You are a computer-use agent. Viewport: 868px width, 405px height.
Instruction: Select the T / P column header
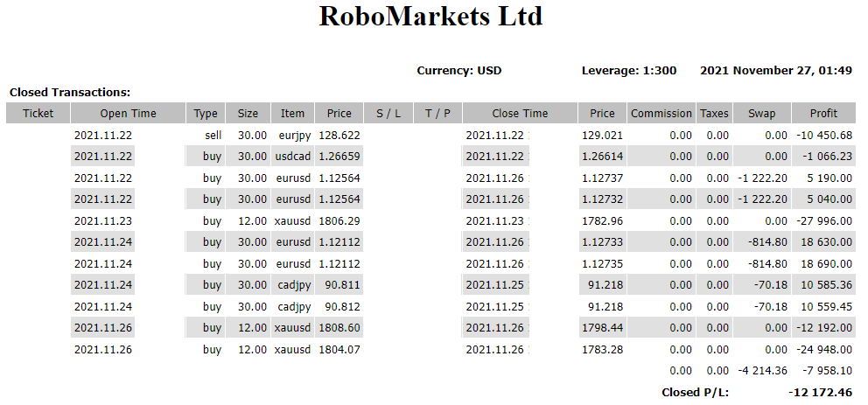click(x=437, y=113)
